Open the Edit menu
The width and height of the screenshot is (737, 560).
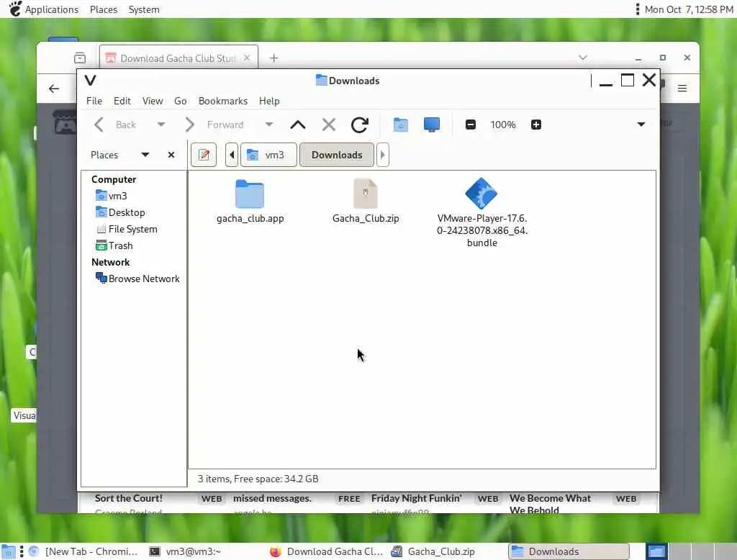122,101
